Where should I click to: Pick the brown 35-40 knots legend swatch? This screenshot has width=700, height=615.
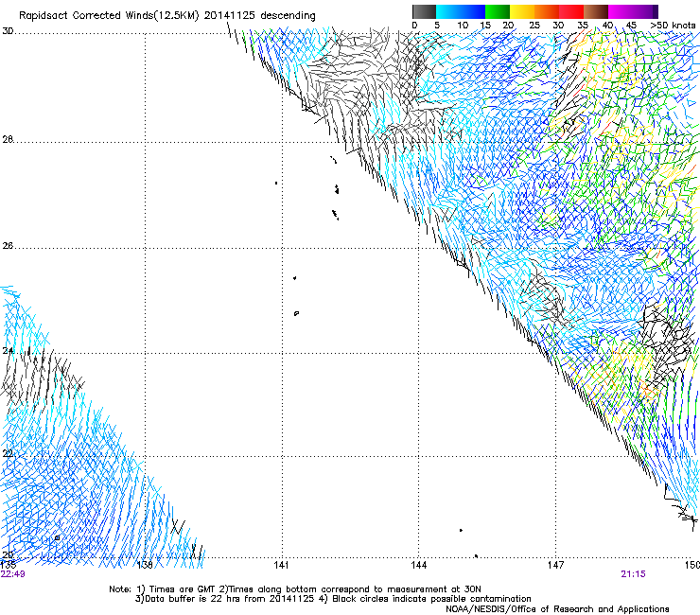pos(596,11)
